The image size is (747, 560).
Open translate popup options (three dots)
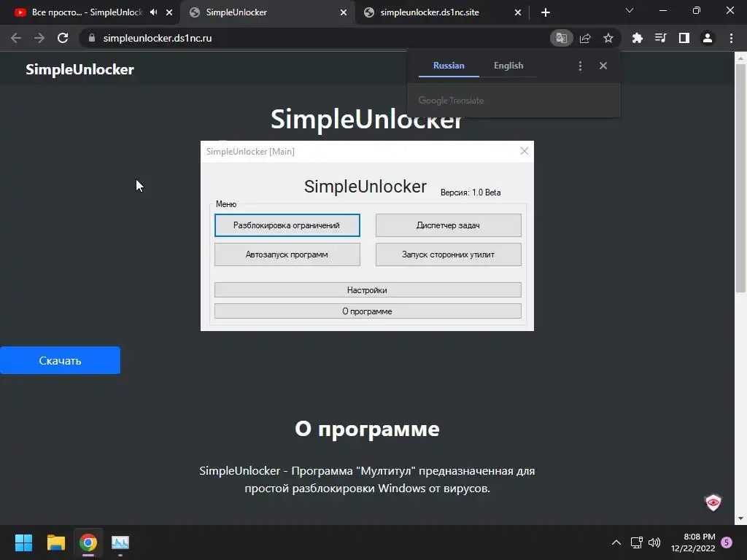pyautogui.click(x=580, y=66)
